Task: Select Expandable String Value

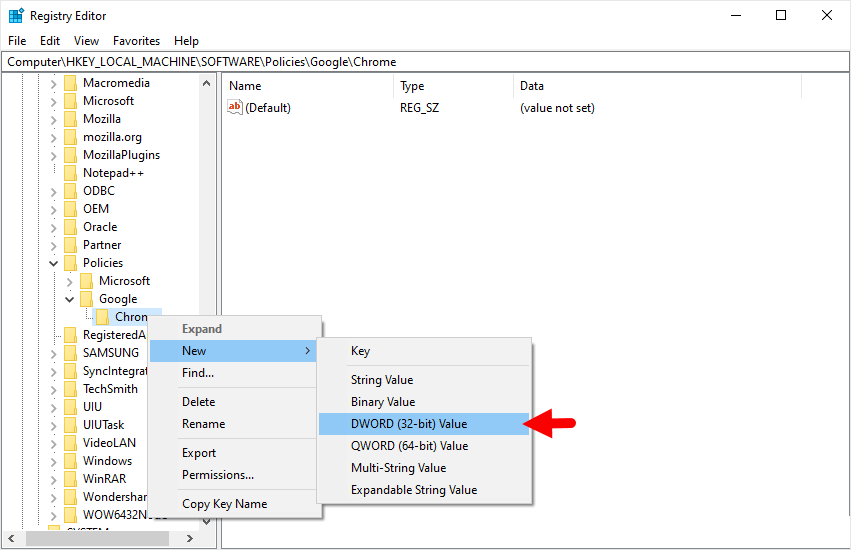Action: click(424, 490)
